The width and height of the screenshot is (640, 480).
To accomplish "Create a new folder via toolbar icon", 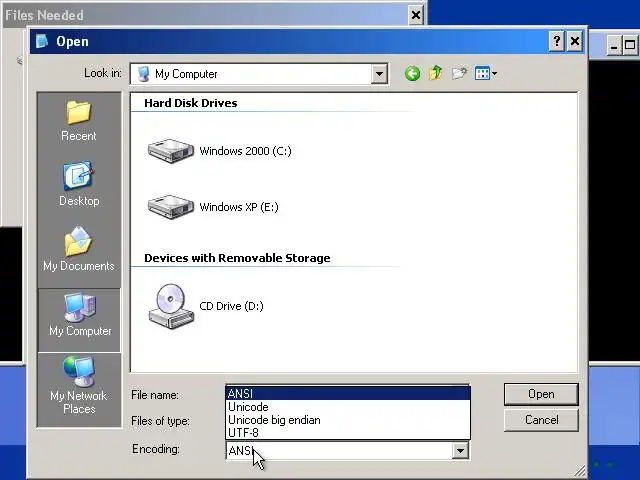I will (x=459, y=73).
